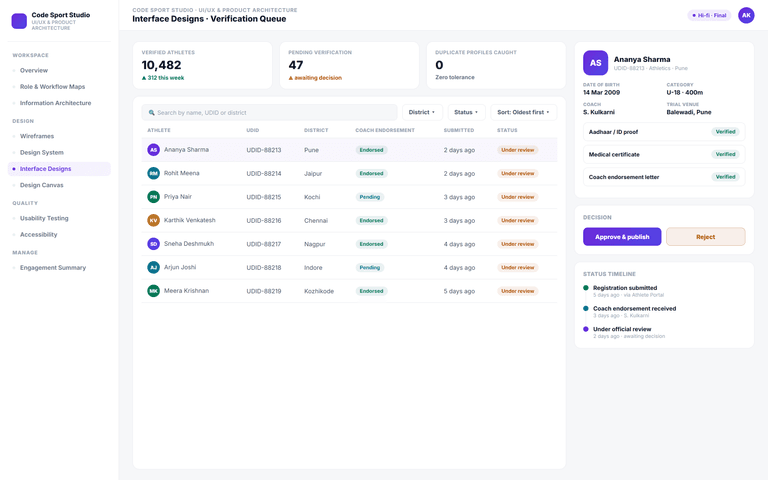Open the AK user avatar
The image size is (768, 480).
pyautogui.click(x=746, y=15)
